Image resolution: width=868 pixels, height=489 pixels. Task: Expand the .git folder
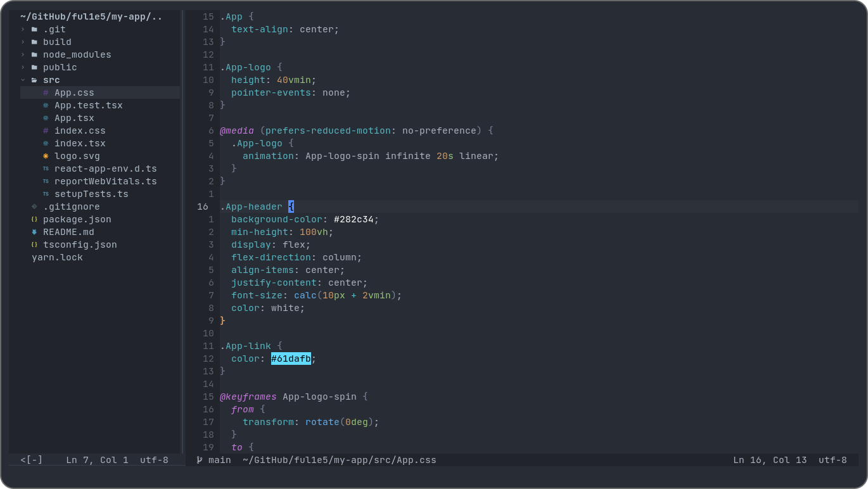[x=23, y=29]
